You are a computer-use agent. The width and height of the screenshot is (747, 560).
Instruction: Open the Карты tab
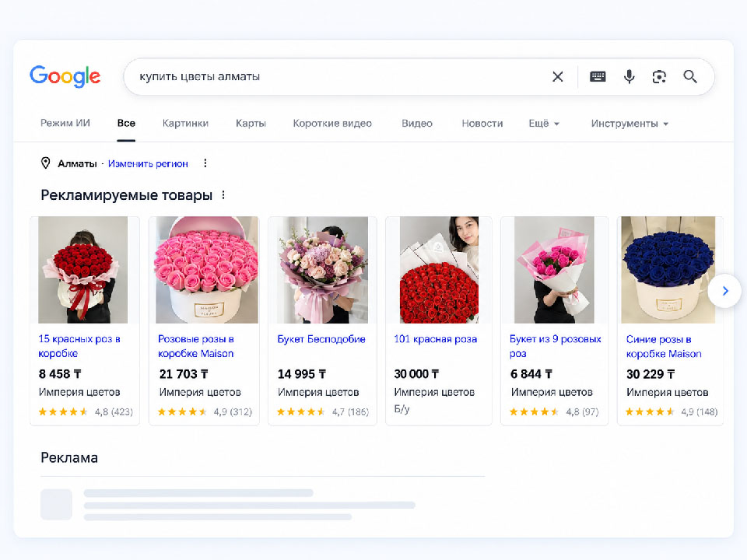251,124
